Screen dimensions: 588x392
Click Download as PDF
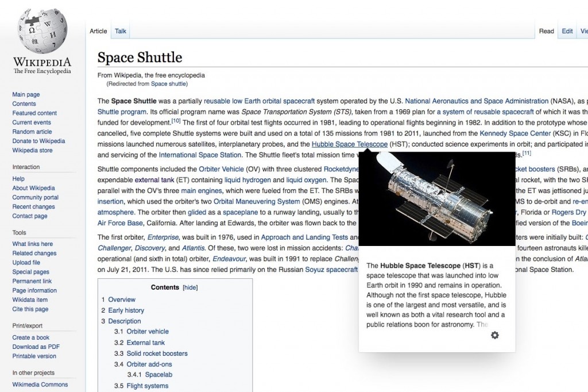(36, 347)
